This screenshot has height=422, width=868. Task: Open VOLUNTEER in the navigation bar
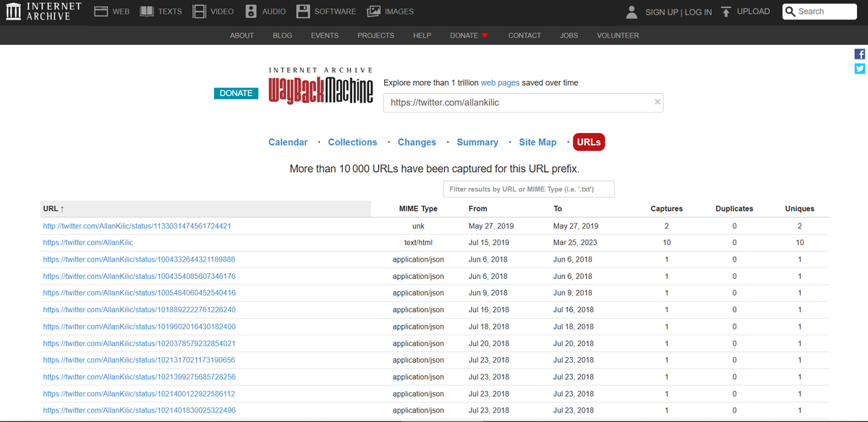click(x=618, y=35)
